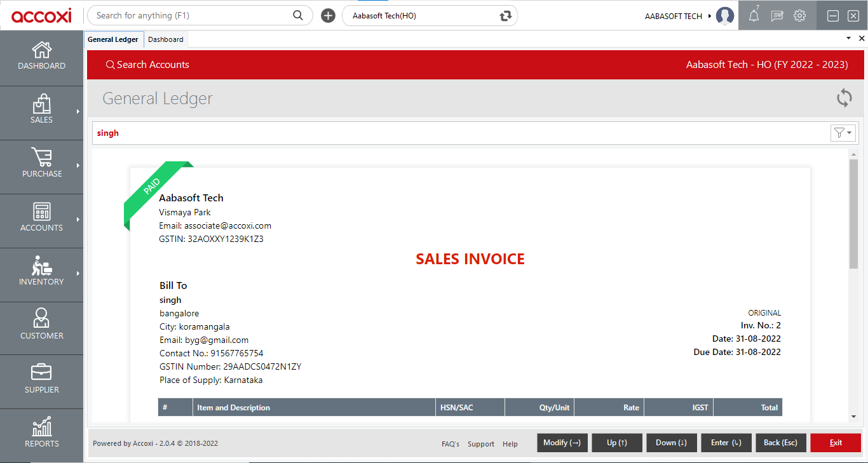Open the Support link
The height and width of the screenshot is (463, 868).
481,444
